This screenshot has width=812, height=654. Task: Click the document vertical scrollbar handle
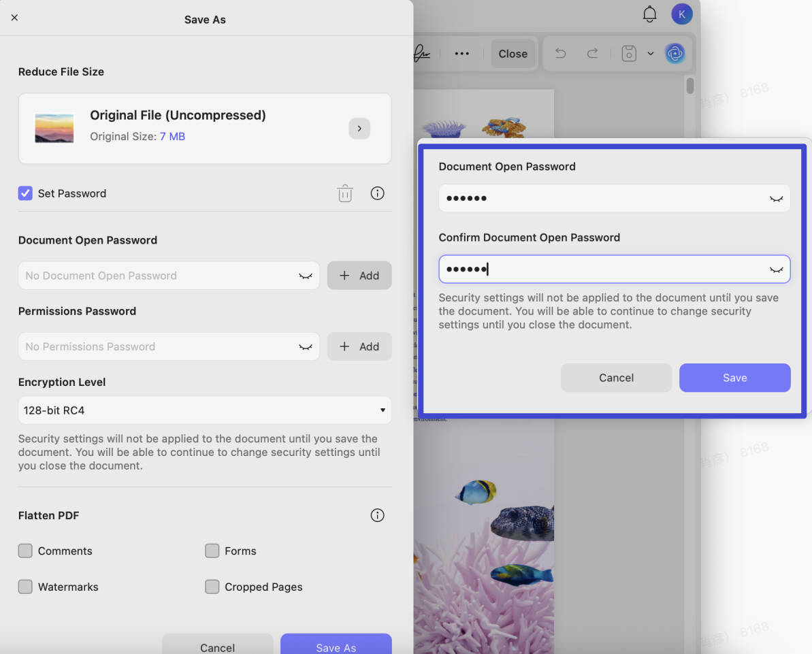(689, 86)
